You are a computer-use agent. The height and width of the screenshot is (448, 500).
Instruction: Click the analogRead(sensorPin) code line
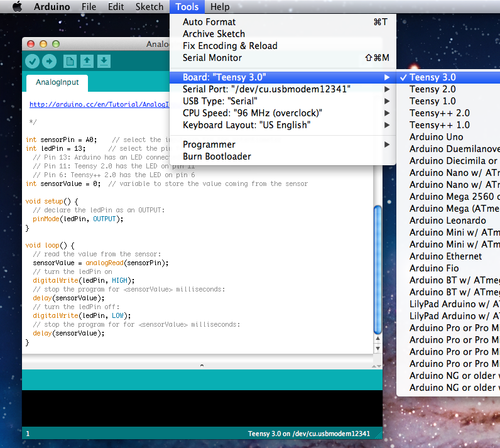(101, 263)
